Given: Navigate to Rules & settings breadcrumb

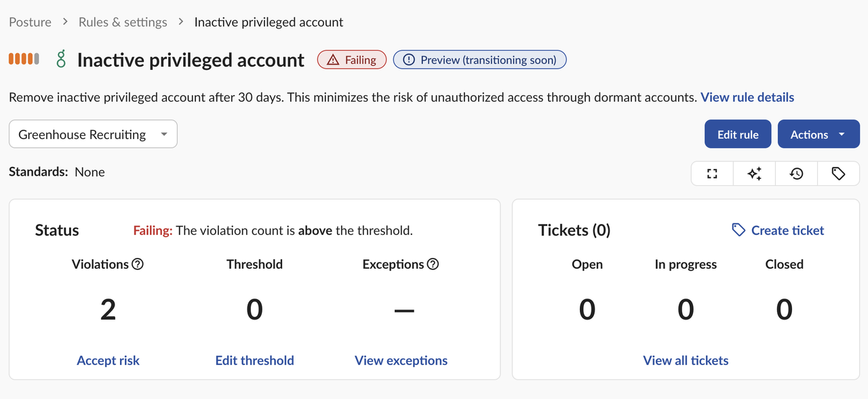Looking at the screenshot, I should click(123, 22).
